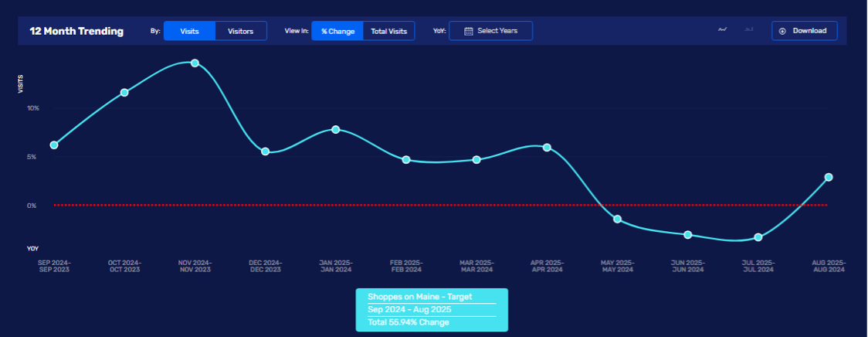The height and width of the screenshot is (337, 868).
Task: Click the Sep 2024 data point
Action: (54, 145)
